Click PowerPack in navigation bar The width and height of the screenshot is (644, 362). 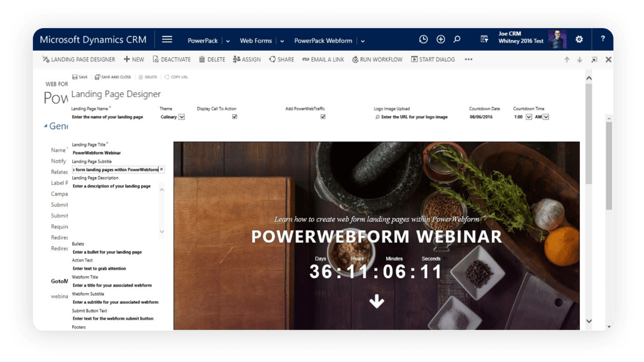[203, 40]
